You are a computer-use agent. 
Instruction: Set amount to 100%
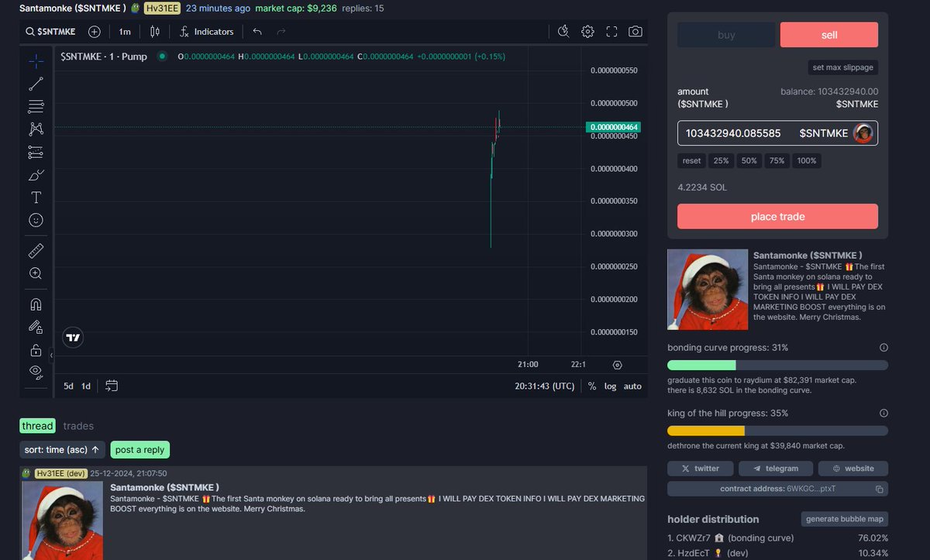tap(807, 161)
